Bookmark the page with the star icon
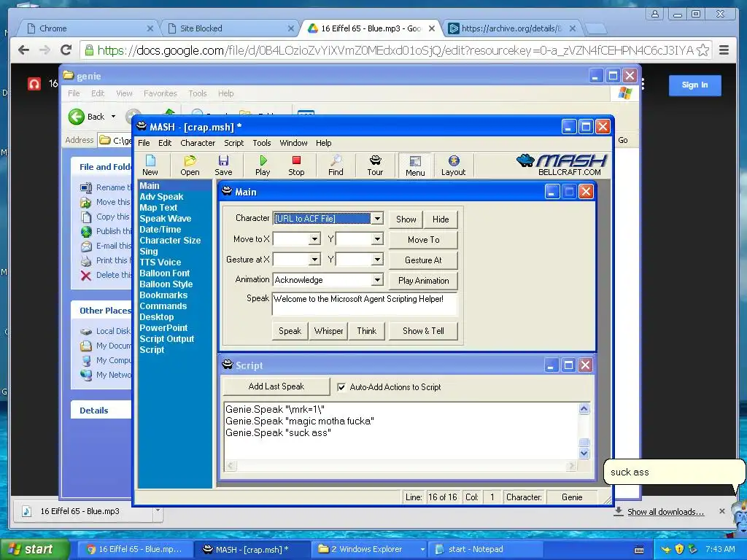Image resolution: width=747 pixels, height=560 pixels. point(703,50)
